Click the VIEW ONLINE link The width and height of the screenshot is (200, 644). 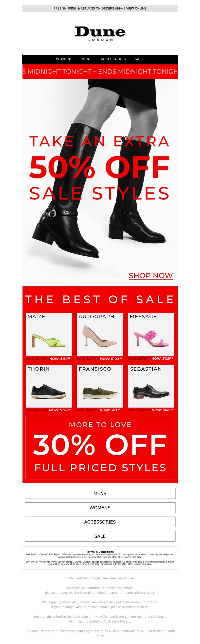pyautogui.click(x=136, y=8)
